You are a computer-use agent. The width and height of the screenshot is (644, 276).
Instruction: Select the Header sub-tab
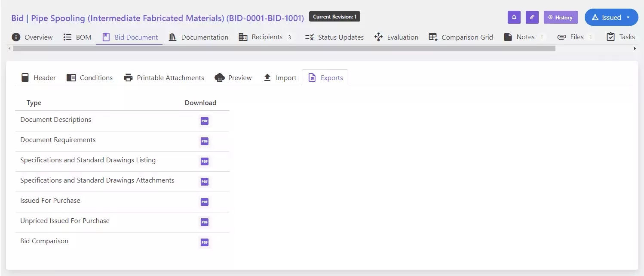coord(38,78)
